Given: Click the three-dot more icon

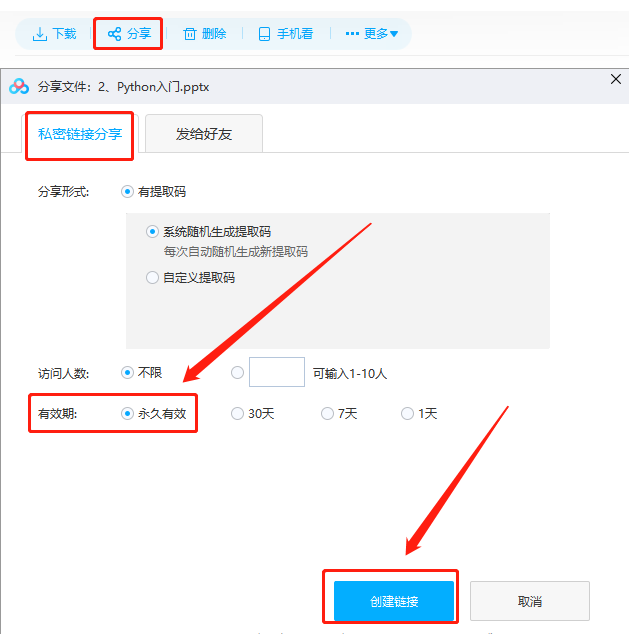Looking at the screenshot, I should [x=352, y=34].
